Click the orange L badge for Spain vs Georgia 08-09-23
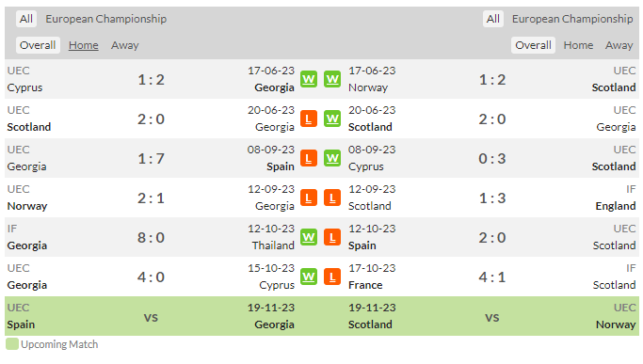Image resolution: width=643 pixels, height=364 pixels. coord(309,158)
